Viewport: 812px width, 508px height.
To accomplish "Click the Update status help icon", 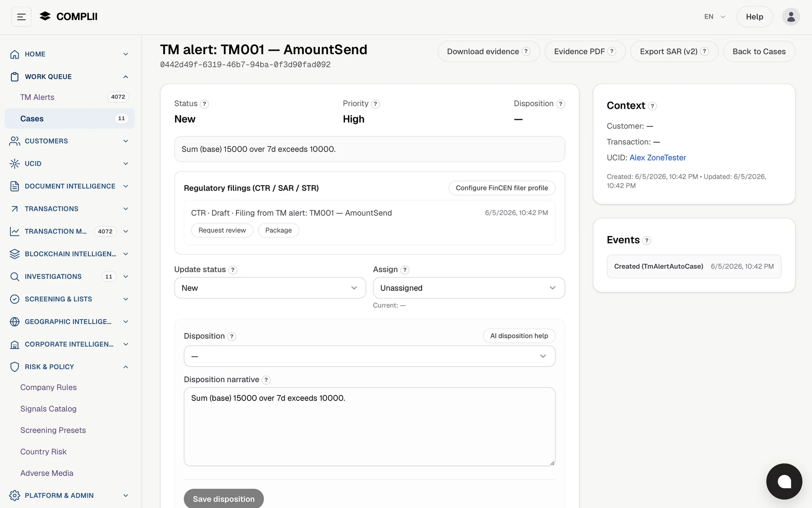I will coord(233,270).
